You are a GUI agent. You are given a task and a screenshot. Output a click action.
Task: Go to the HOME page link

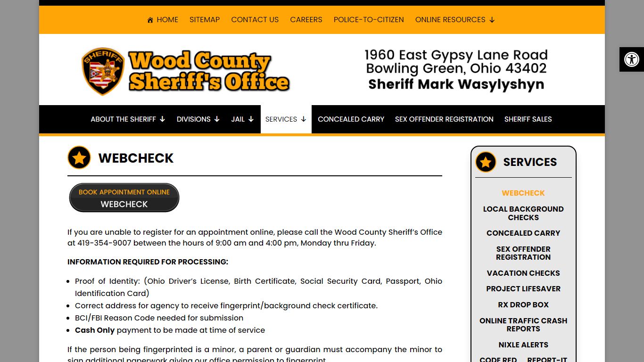(x=167, y=20)
